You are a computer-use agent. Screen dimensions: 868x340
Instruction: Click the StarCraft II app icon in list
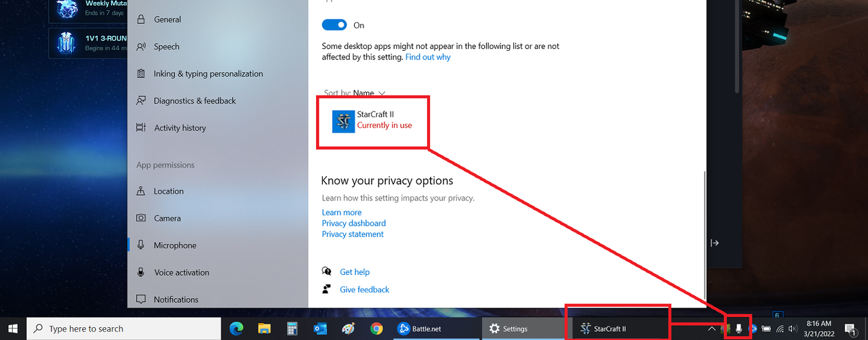point(344,121)
